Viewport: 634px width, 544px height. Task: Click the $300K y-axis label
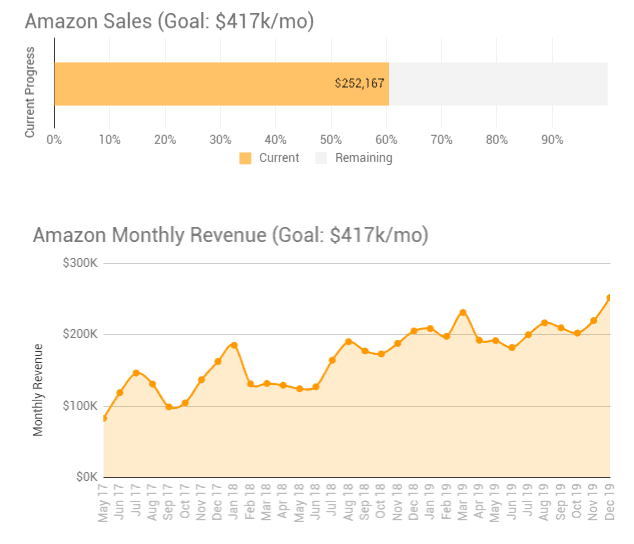79,264
